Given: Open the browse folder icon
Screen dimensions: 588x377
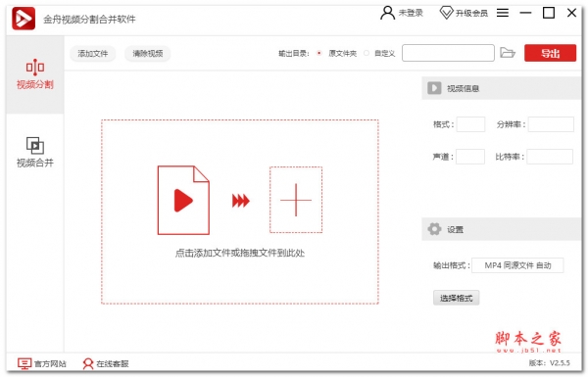Looking at the screenshot, I should point(508,53).
